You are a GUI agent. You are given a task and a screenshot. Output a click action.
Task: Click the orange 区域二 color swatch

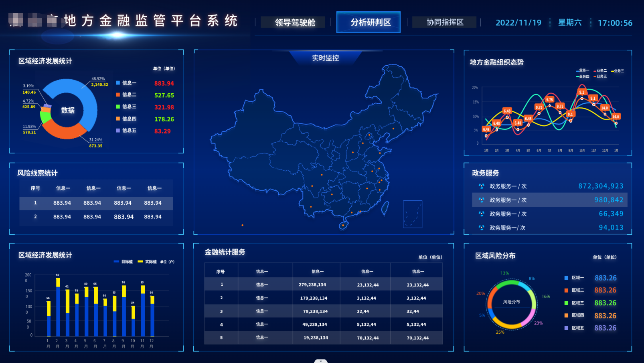tap(566, 290)
